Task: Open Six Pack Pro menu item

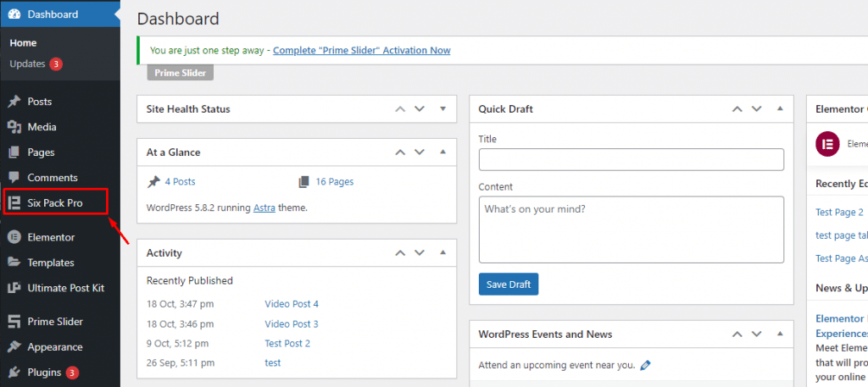Action: 55,203
